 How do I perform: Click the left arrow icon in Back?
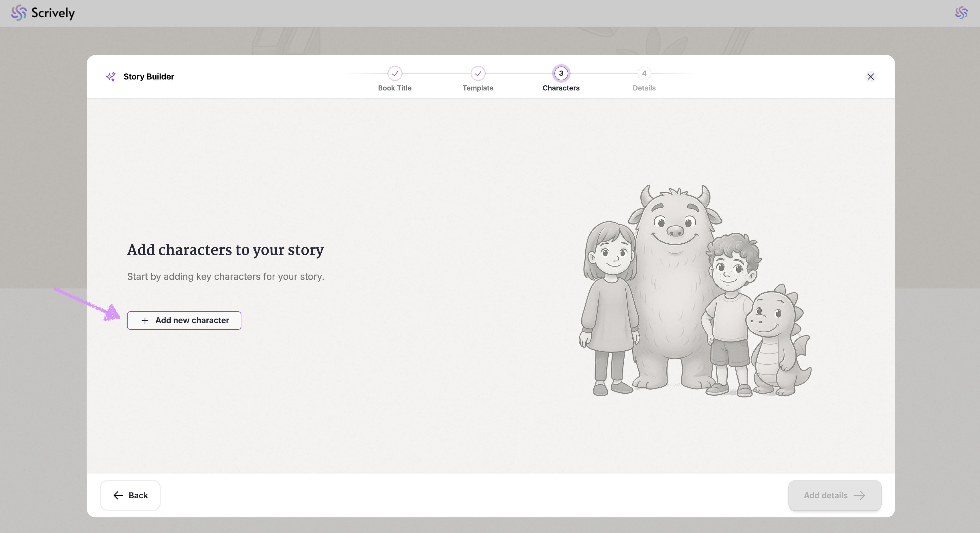(x=118, y=495)
